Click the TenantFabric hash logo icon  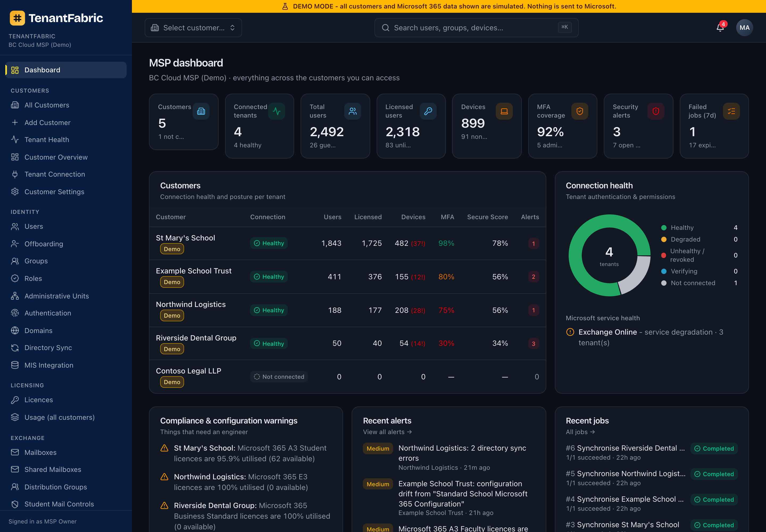pyautogui.click(x=17, y=18)
